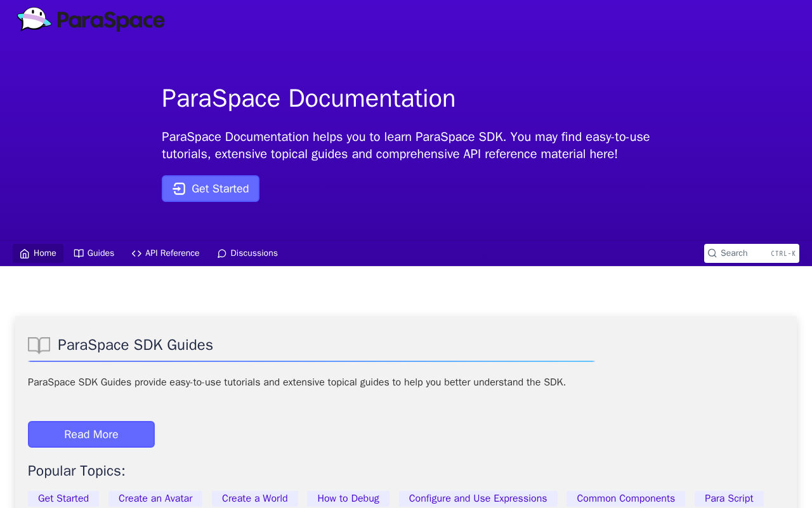This screenshot has height=508, width=812.
Task: Focus the Search input field
Action: 752,253
